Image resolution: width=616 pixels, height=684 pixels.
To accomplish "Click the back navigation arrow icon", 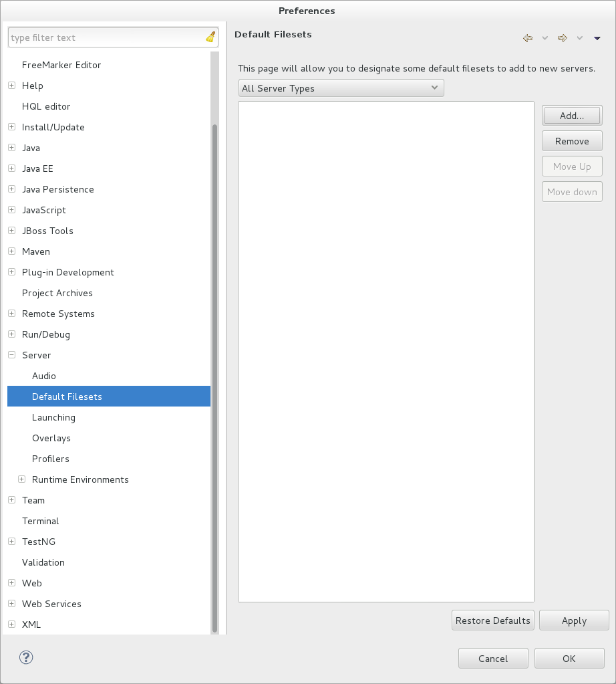I will [527, 38].
